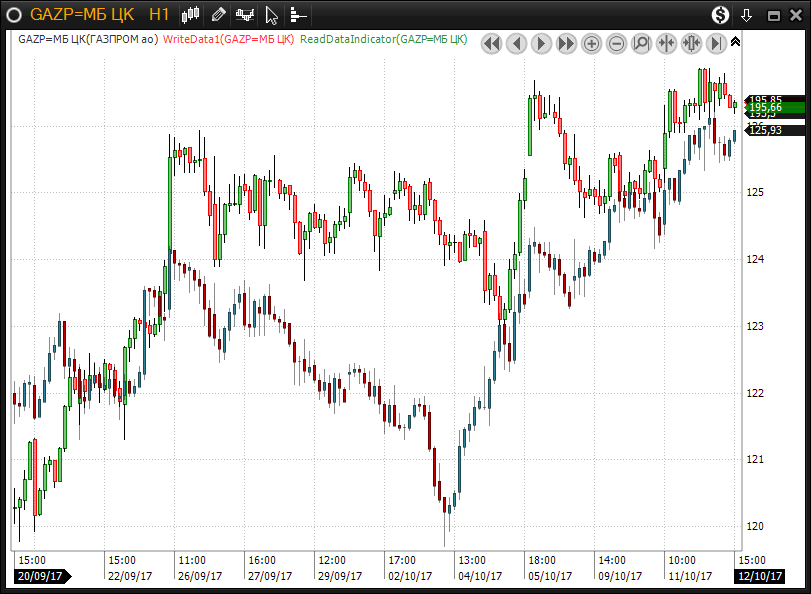Click the 20/09/17 start date marker
Viewport: 811px width, 594px height.
(41, 577)
